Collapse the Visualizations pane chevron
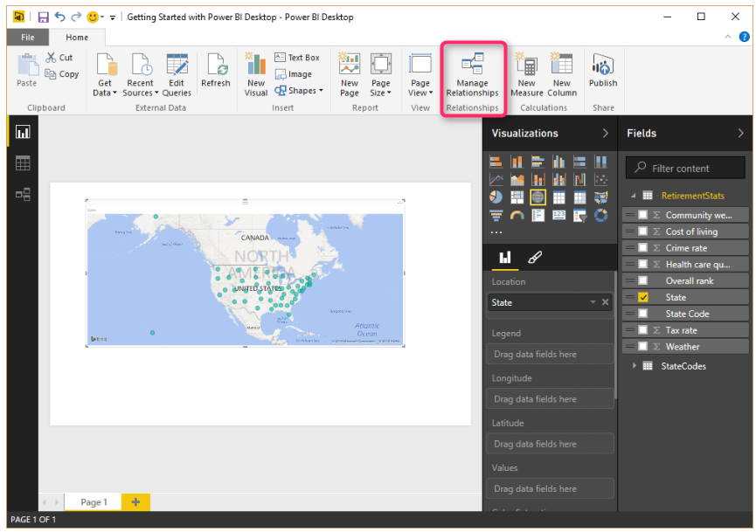This screenshot has width=756, height=532. click(605, 134)
